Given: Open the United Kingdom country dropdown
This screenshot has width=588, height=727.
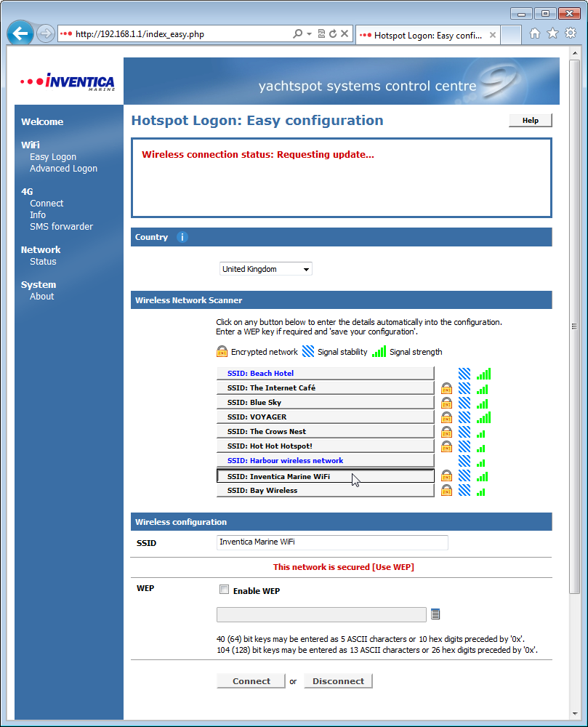Looking at the screenshot, I should [265, 269].
